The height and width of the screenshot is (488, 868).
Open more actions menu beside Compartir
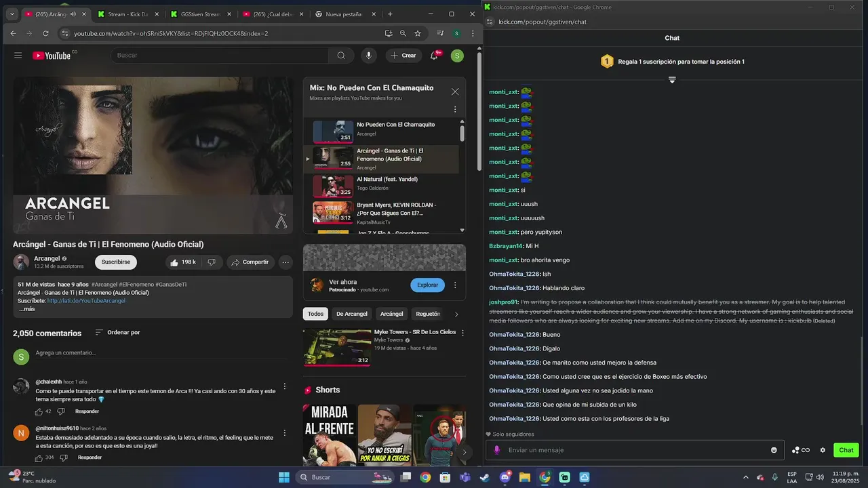(285, 262)
